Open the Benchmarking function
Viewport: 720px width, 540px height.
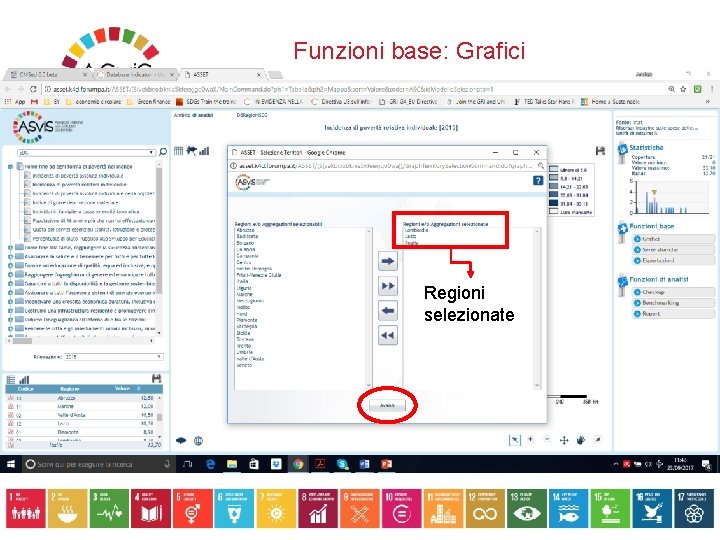673,303
